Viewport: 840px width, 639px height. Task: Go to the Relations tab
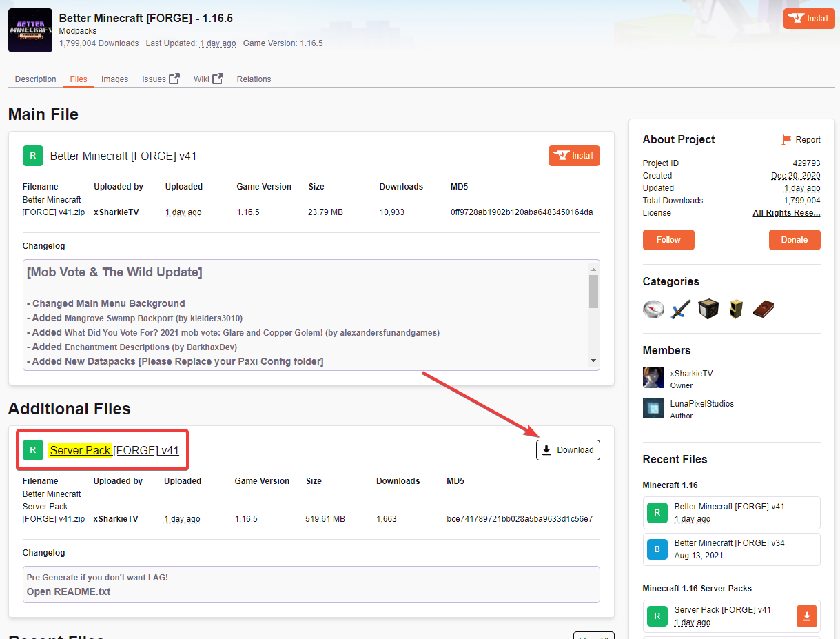pos(254,79)
